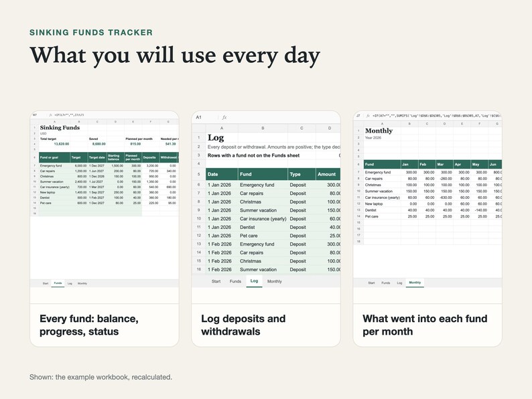The width and height of the screenshot is (532, 399).
Task: Select row 6 header in Log sheet
Action: point(199,185)
